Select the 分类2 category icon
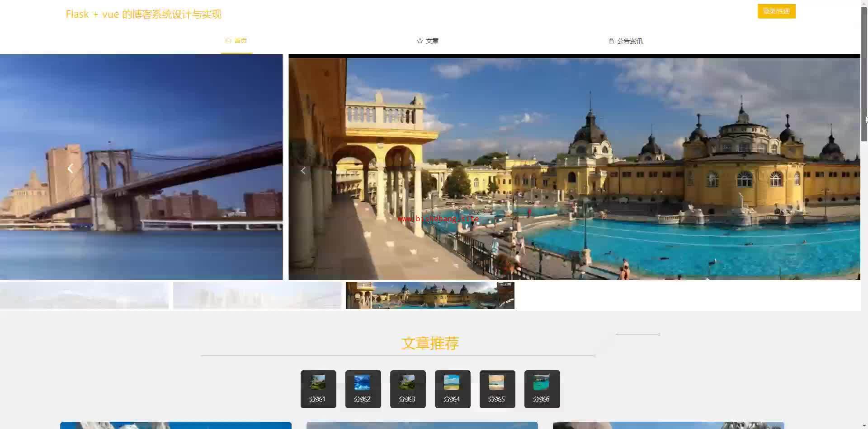Screen dimensions: 868x429 (363, 389)
